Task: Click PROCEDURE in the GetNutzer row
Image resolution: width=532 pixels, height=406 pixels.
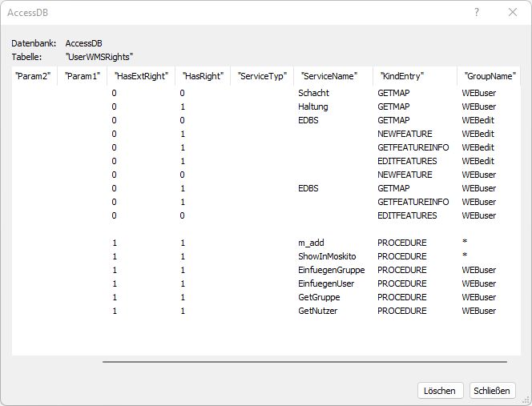Action: [402, 311]
